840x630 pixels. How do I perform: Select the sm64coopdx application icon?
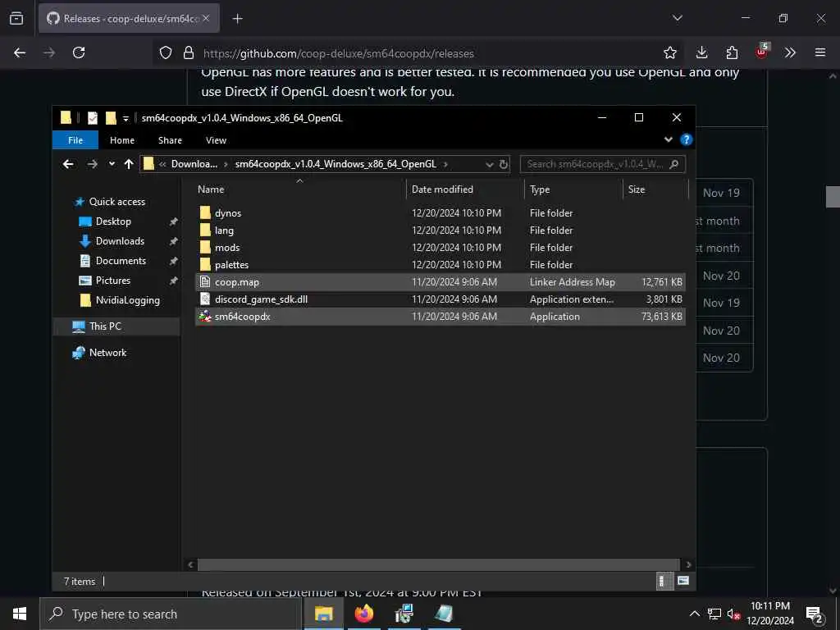click(204, 316)
